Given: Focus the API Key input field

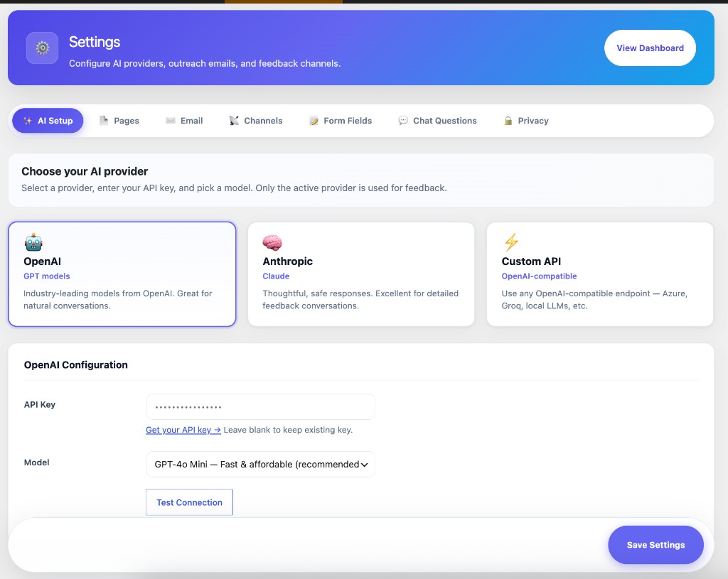Looking at the screenshot, I should point(260,407).
